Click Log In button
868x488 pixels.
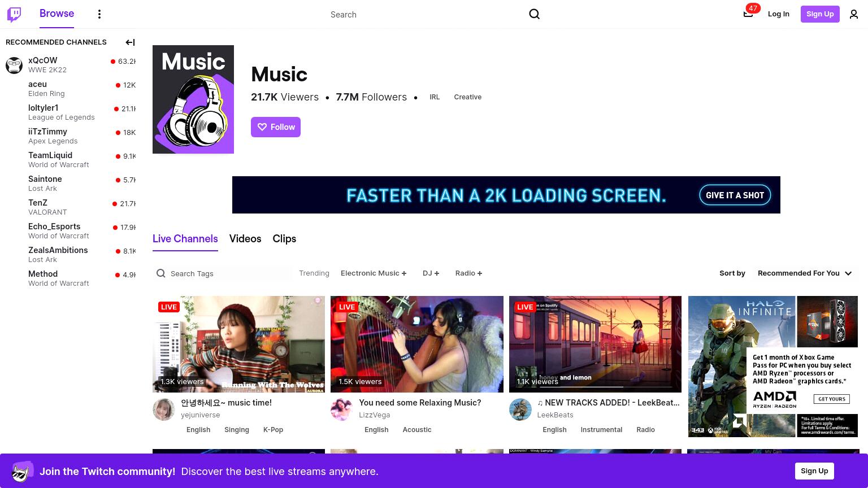tap(778, 14)
